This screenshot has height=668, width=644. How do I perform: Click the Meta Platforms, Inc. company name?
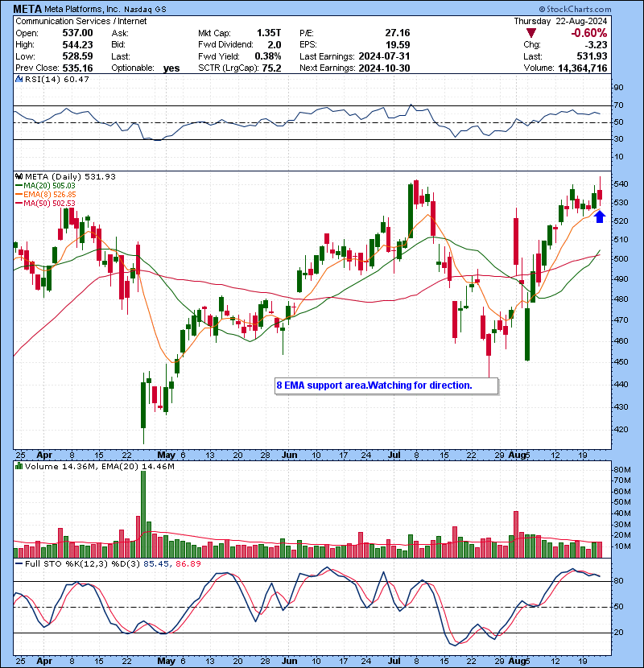(x=81, y=9)
